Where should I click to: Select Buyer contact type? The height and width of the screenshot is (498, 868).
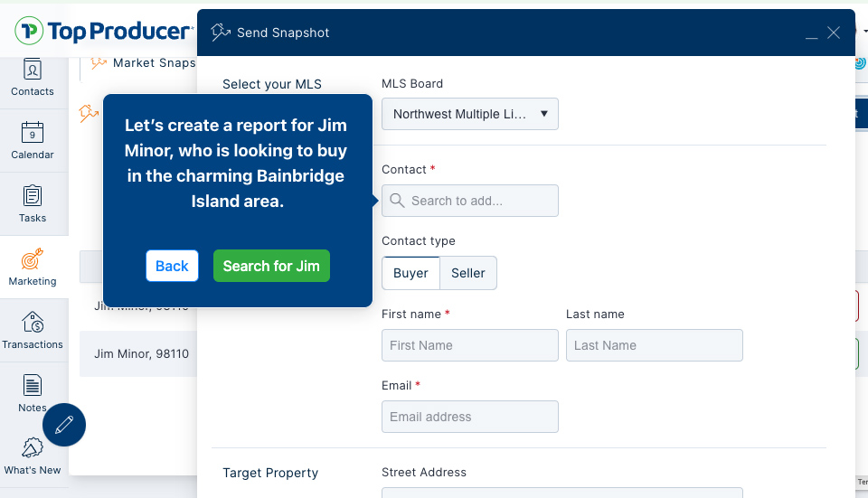point(410,273)
